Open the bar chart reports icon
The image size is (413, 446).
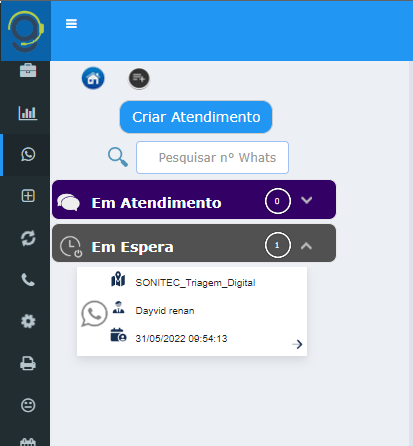pyautogui.click(x=28, y=113)
